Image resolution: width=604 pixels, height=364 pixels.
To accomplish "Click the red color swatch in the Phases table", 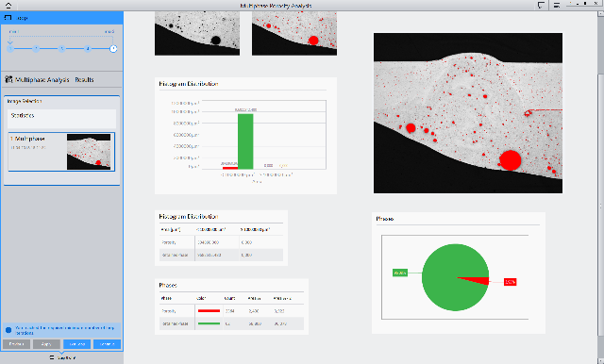I will tap(209, 311).
